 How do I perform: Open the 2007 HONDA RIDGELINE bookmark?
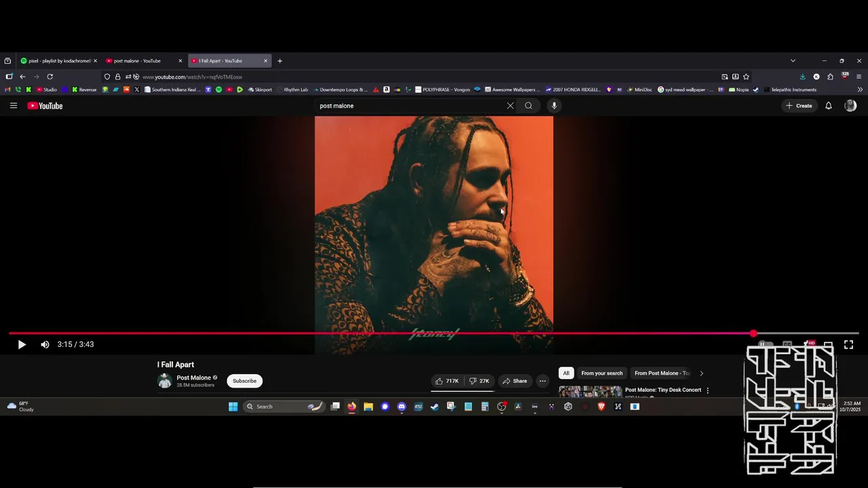click(x=573, y=89)
